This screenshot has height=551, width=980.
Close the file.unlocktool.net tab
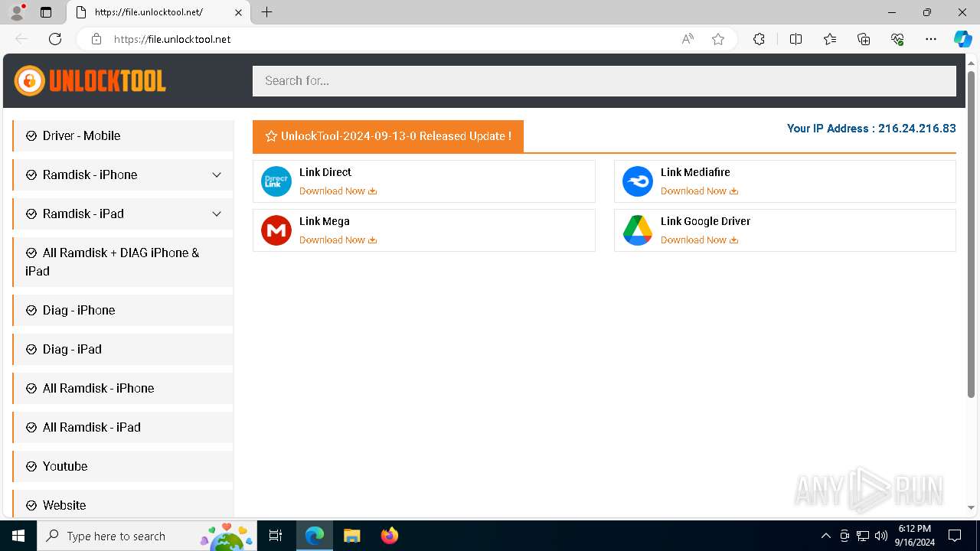tap(238, 12)
